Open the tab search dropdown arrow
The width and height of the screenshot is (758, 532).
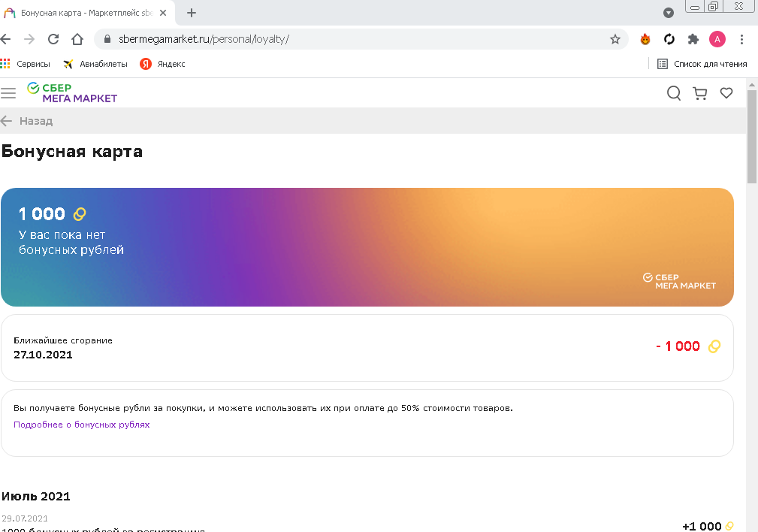669,13
